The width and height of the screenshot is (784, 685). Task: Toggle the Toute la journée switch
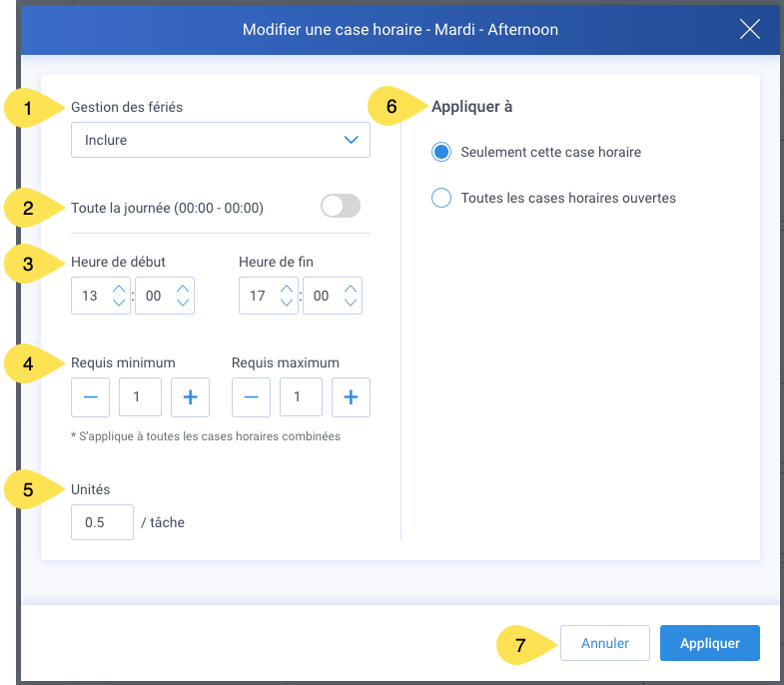341,206
